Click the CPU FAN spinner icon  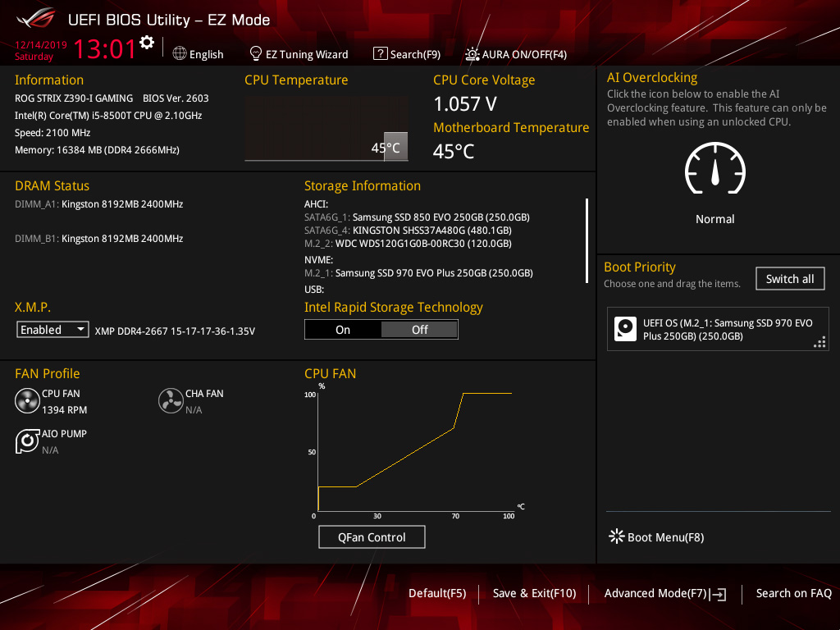[x=27, y=401]
